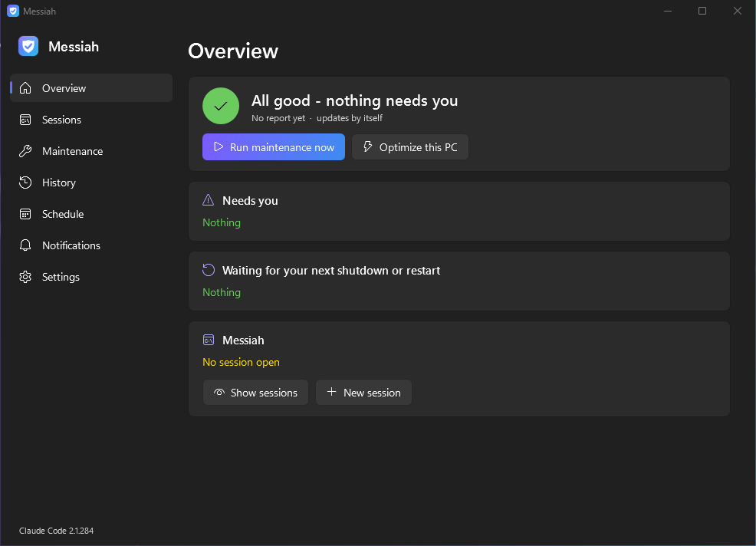
Task: Click the yellow 'No session open' text
Action: pyautogui.click(x=241, y=362)
